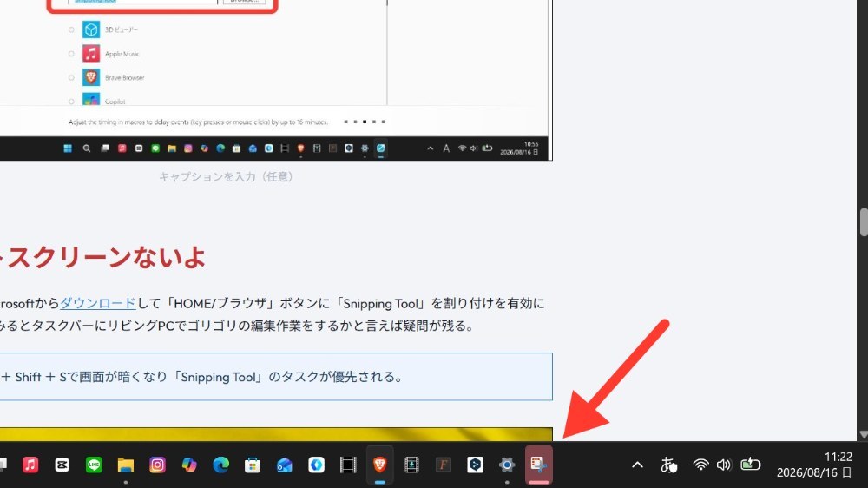The width and height of the screenshot is (868, 488).
Task: Open the film strip with download arrow icon
Action: click(411, 465)
